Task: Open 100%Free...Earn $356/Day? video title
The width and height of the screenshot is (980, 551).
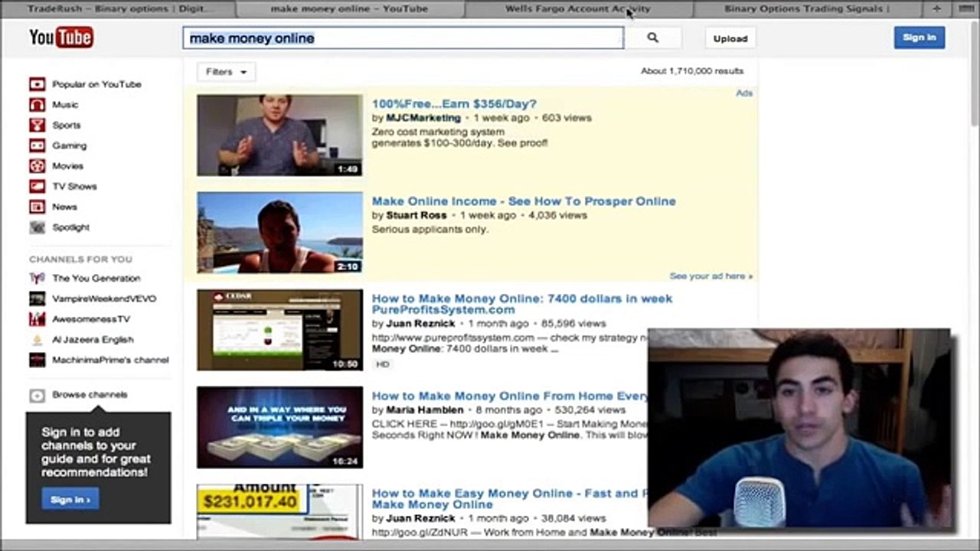Action: click(x=454, y=104)
